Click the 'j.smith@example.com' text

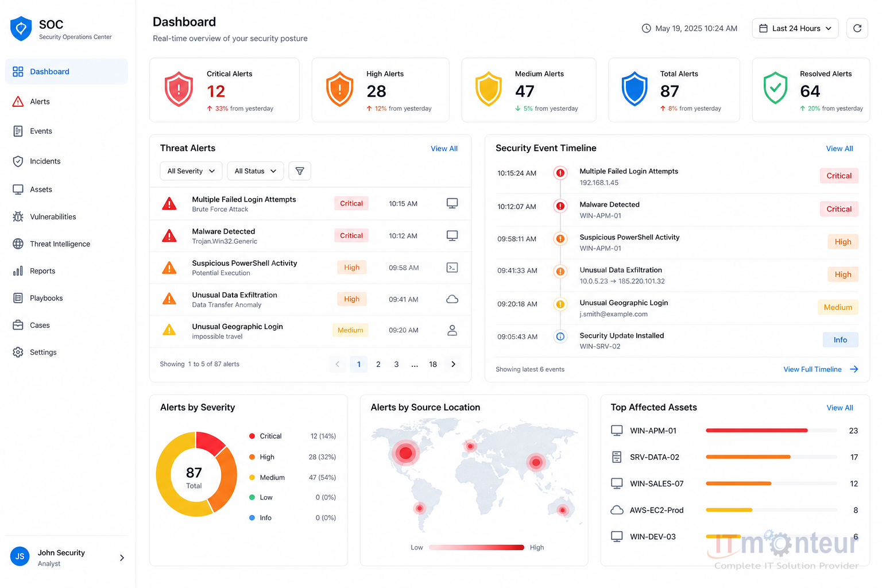pos(613,314)
